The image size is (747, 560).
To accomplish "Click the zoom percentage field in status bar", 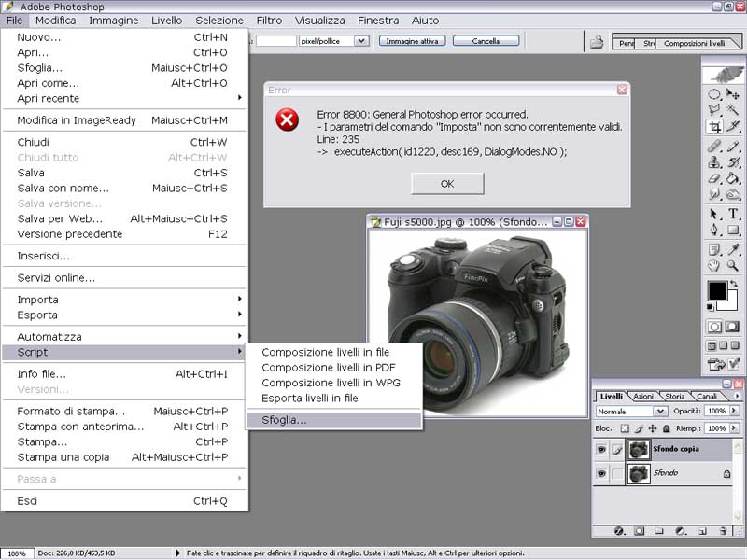I will pos(17,553).
